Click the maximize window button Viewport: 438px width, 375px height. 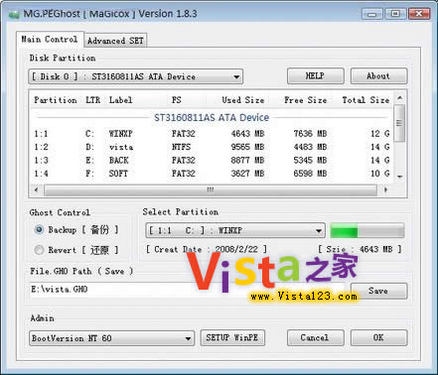[x=395, y=14]
